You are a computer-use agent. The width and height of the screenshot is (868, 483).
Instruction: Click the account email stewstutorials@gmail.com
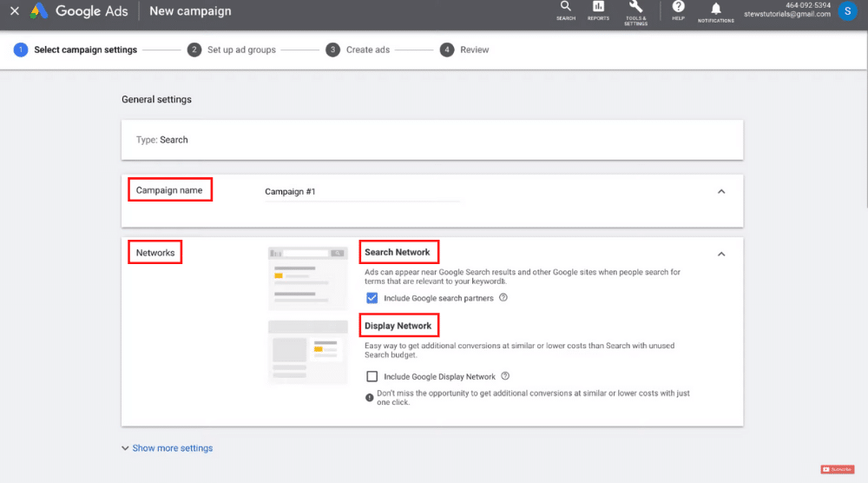[x=786, y=15]
